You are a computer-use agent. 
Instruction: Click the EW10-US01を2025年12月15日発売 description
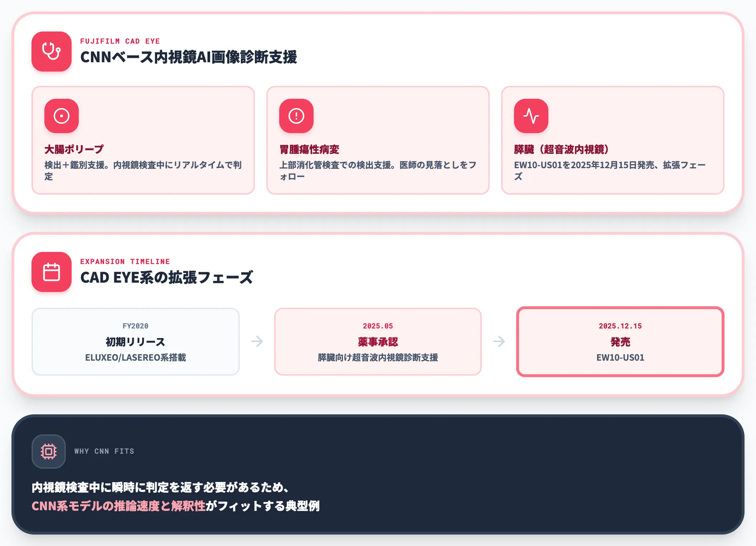pos(610,171)
